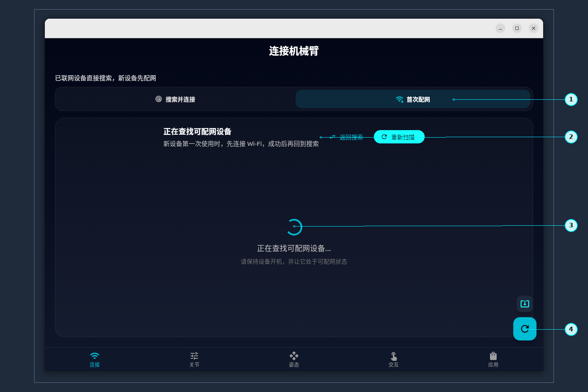Click the text 请保持设备开机，并让它处于可配网状态

[x=294, y=261]
